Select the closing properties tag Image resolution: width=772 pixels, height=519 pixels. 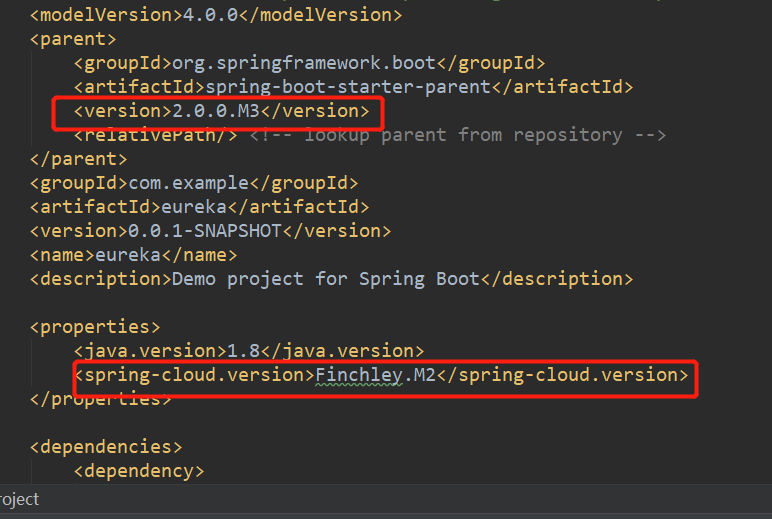click(x=100, y=399)
